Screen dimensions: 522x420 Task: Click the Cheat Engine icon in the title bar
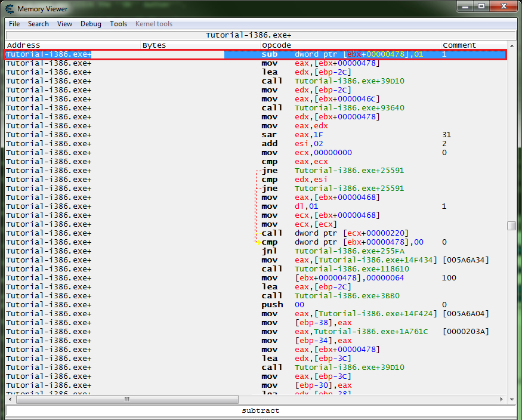pos(8,9)
